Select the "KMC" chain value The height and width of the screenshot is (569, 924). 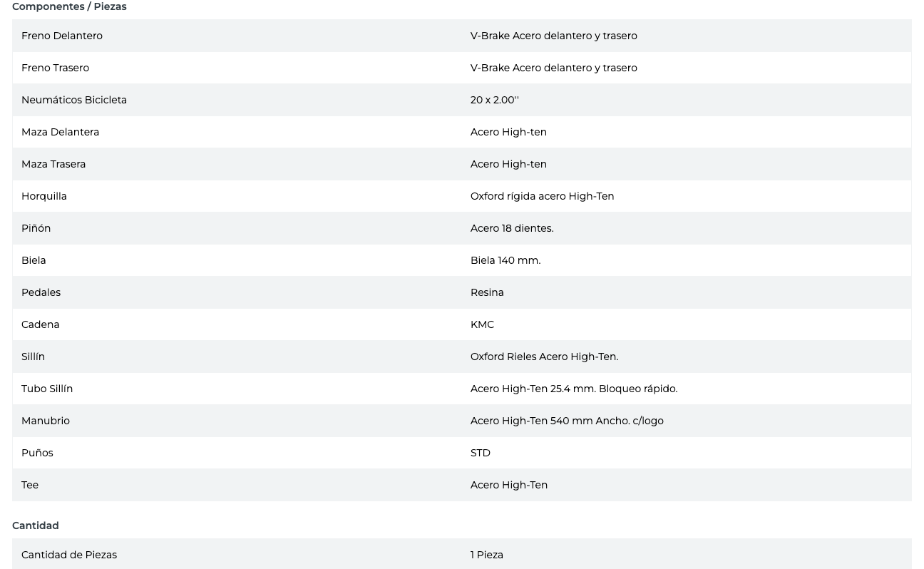click(x=482, y=324)
